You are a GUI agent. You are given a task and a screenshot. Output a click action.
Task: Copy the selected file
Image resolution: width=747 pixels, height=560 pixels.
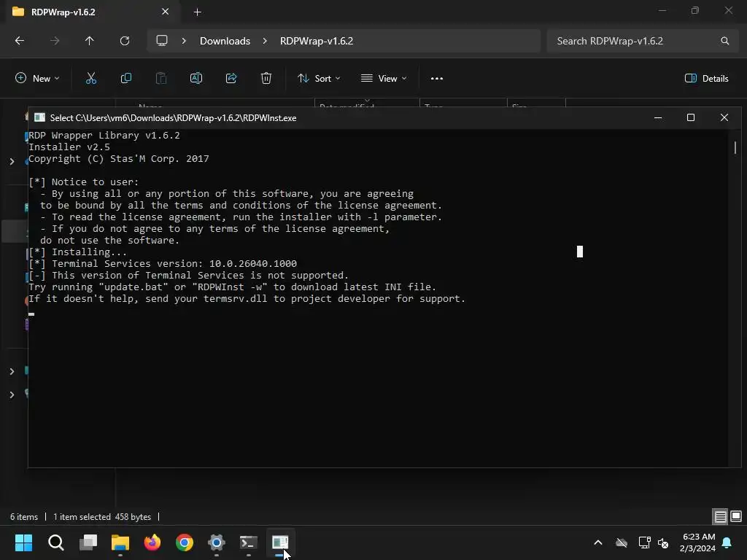click(125, 79)
